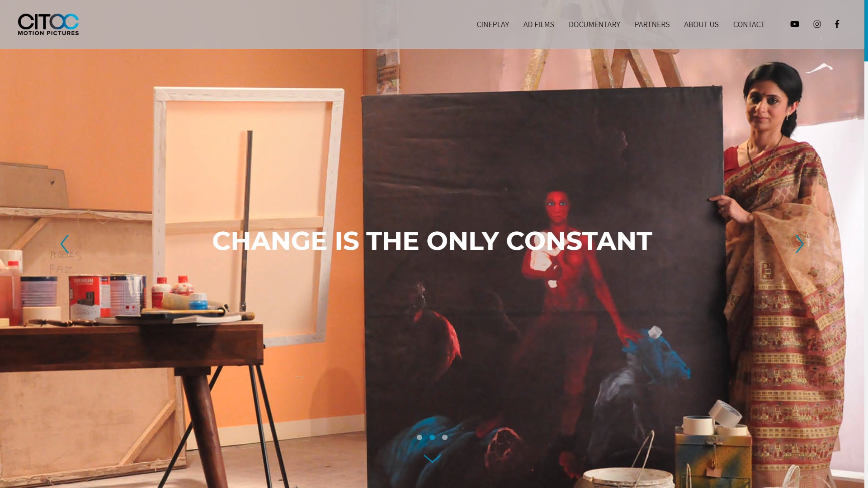Select the second slider dot
The height and width of the screenshot is (488, 868).
tap(432, 437)
